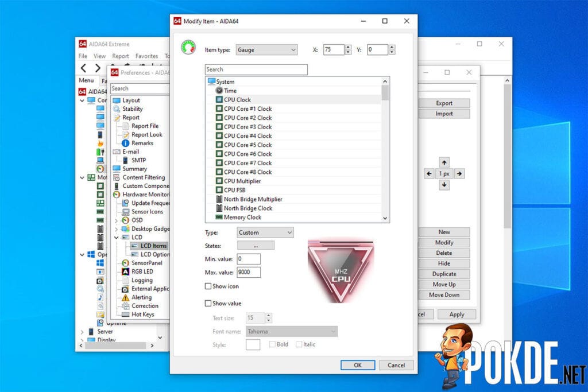Click the Duplicate button in Preferences
The image size is (588, 392).
click(x=444, y=274)
